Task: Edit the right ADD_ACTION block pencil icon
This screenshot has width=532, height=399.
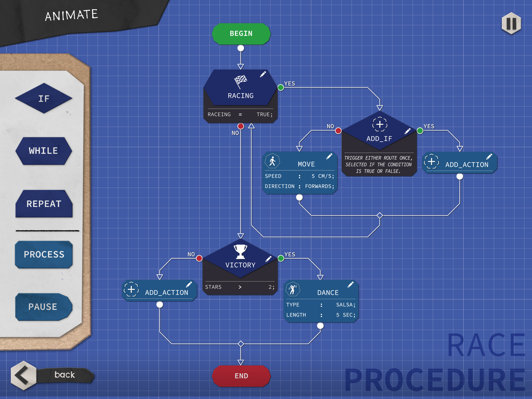Action: [489, 157]
